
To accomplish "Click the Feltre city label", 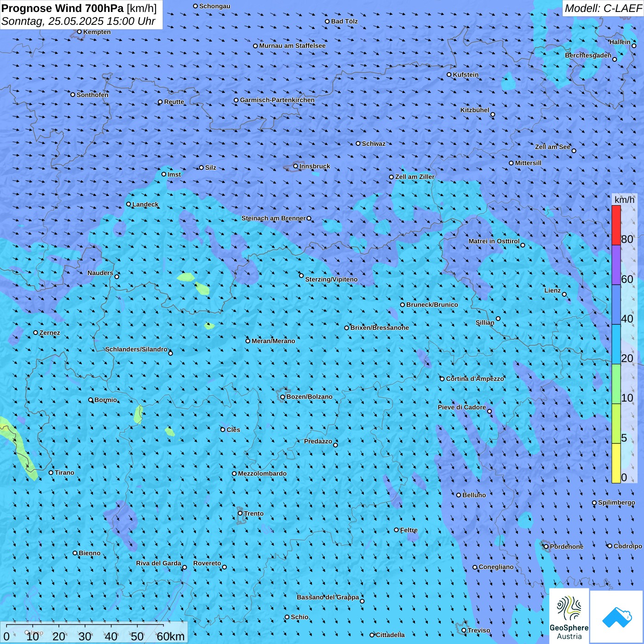I will click(408, 530).
